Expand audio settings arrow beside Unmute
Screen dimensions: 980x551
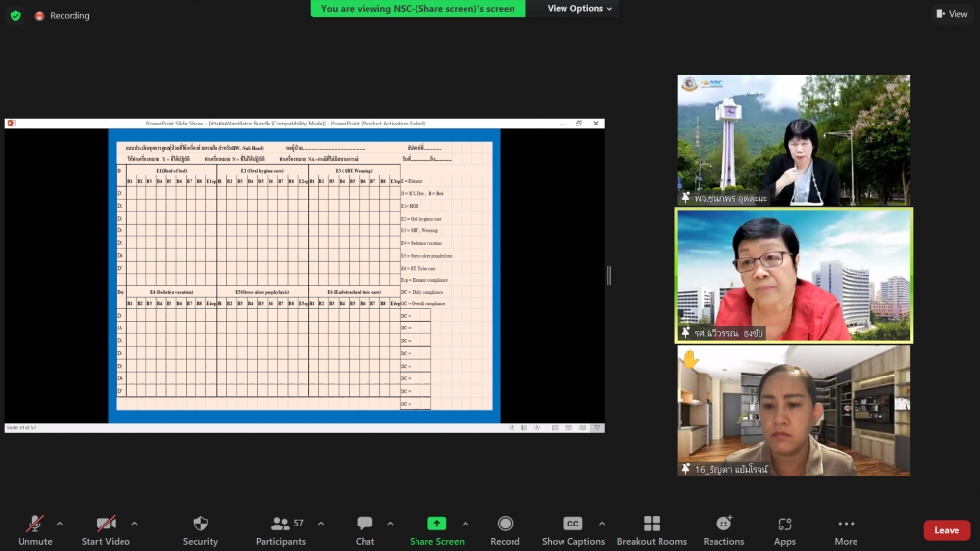coord(60,523)
